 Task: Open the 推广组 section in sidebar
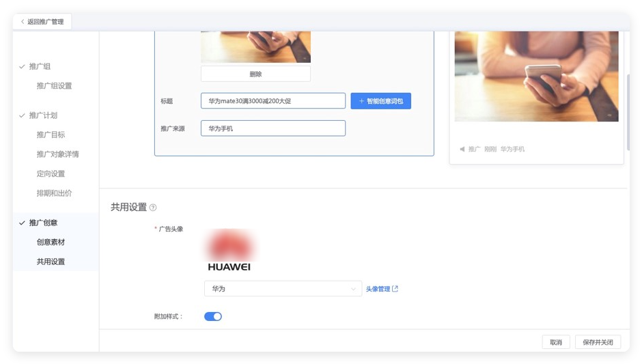click(x=40, y=66)
